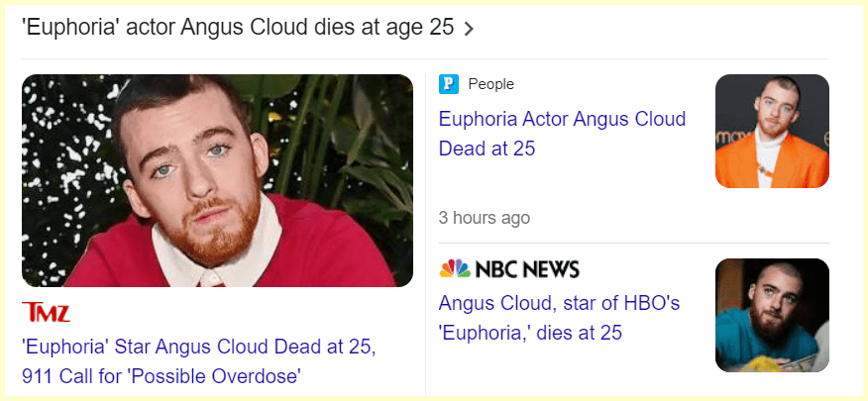Image resolution: width=868 pixels, height=401 pixels.
Task: Click the NBC NEWS wordmark text
Action: click(x=527, y=269)
